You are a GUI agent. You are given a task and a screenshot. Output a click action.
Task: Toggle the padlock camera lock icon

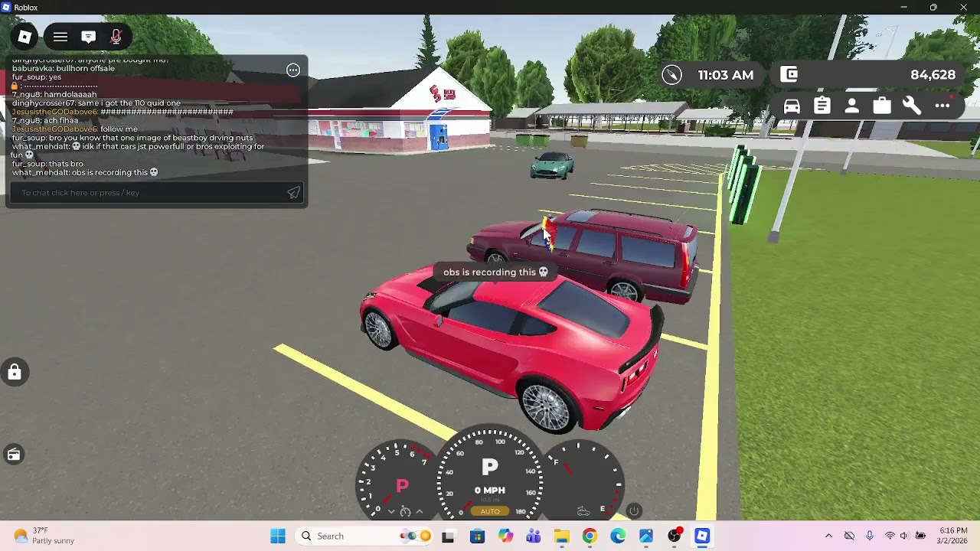[15, 373]
